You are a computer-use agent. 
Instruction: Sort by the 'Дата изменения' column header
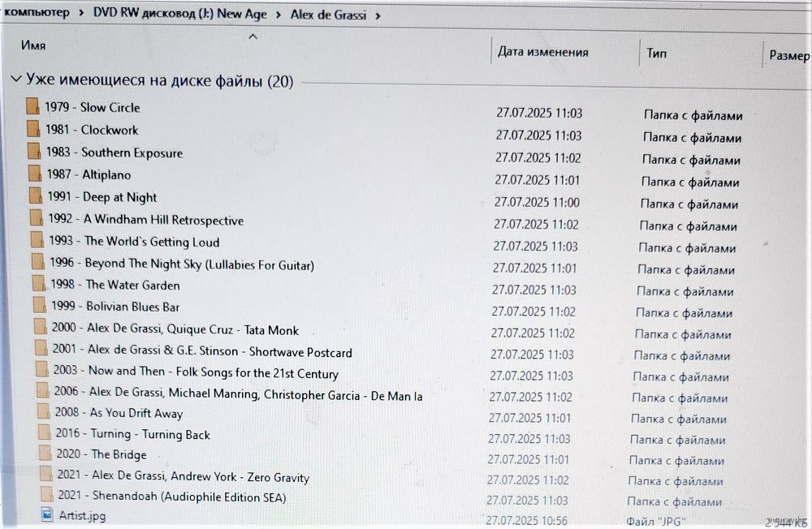point(542,52)
